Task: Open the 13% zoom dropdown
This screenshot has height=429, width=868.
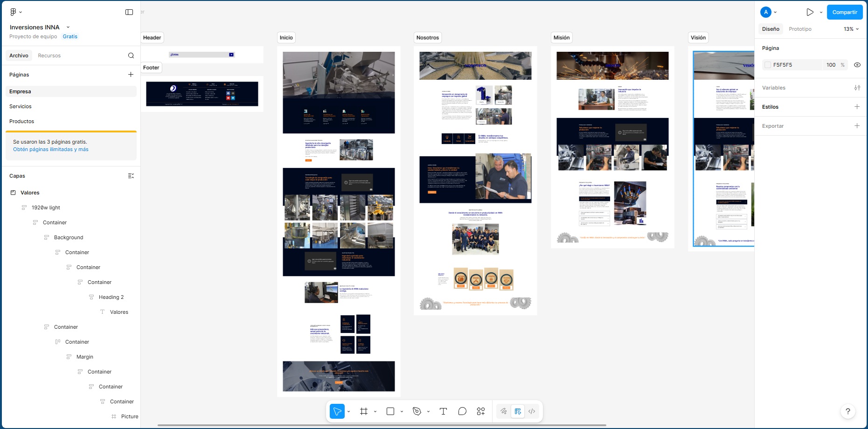Action: coord(851,29)
